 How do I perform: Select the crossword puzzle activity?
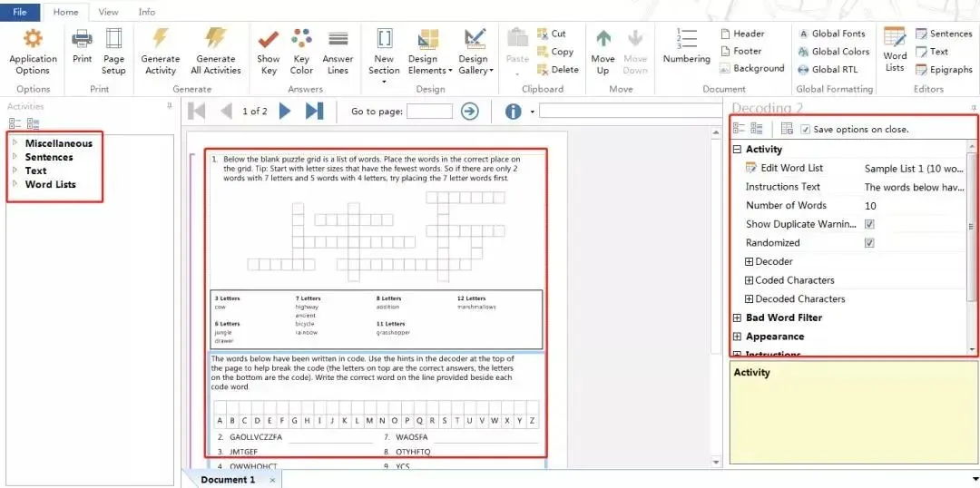click(377, 250)
